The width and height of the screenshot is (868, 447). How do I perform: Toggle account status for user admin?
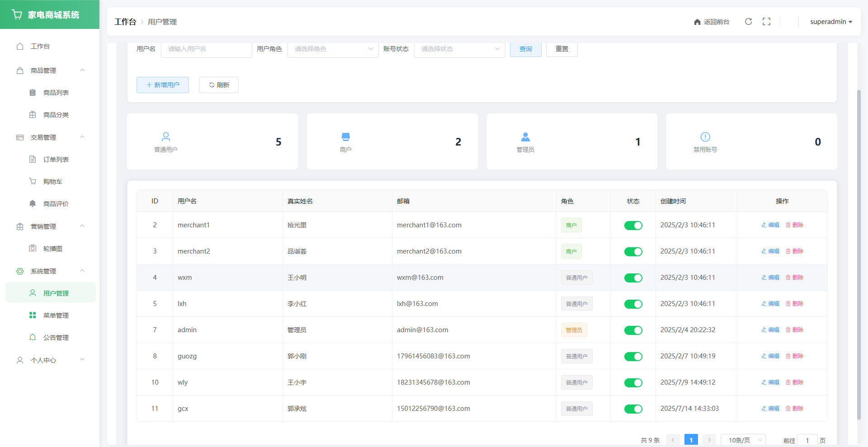(633, 330)
